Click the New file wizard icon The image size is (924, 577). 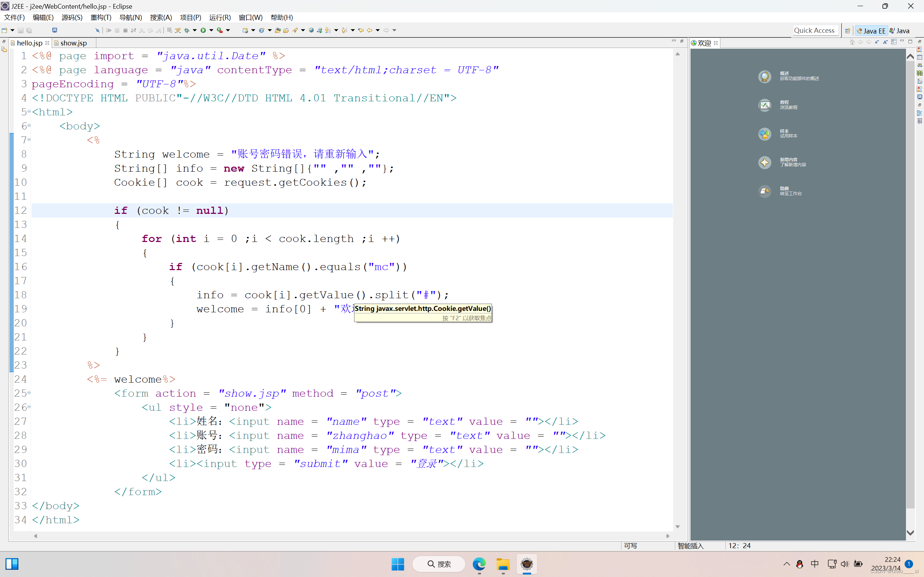[5, 30]
